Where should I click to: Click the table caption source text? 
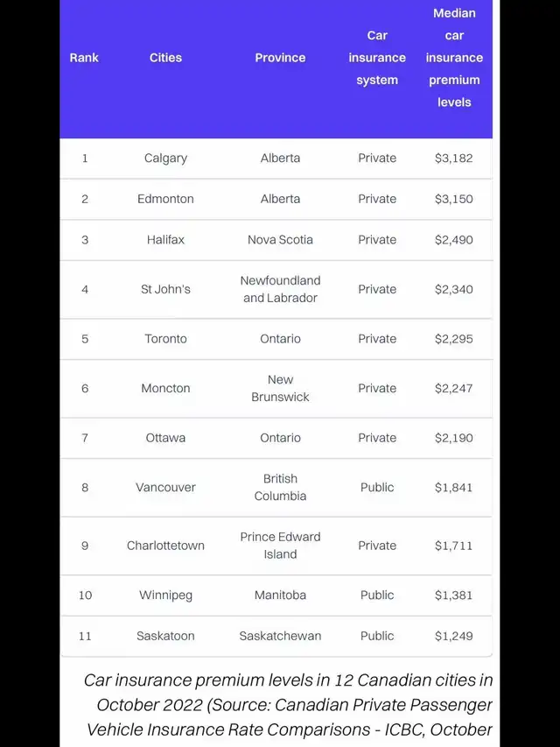pos(289,705)
